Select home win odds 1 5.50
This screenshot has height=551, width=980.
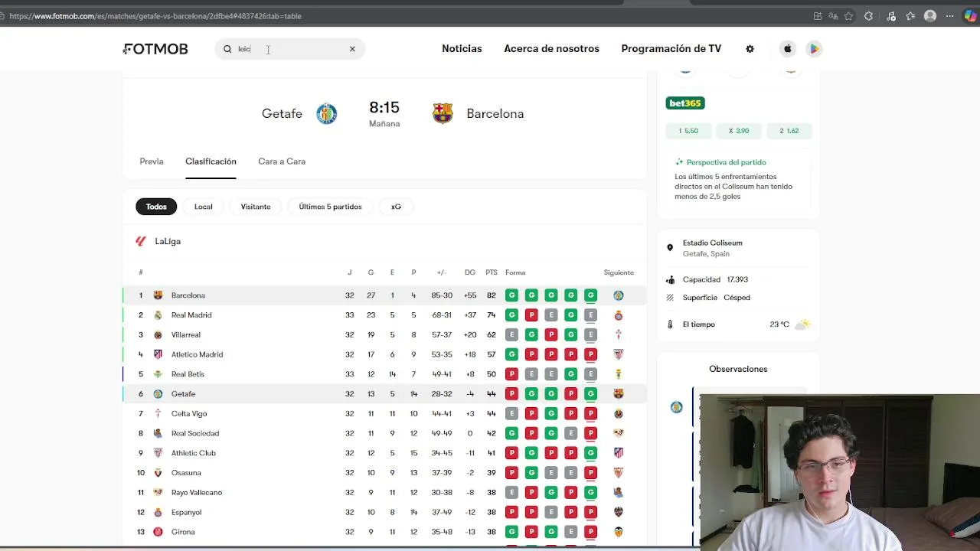click(688, 131)
